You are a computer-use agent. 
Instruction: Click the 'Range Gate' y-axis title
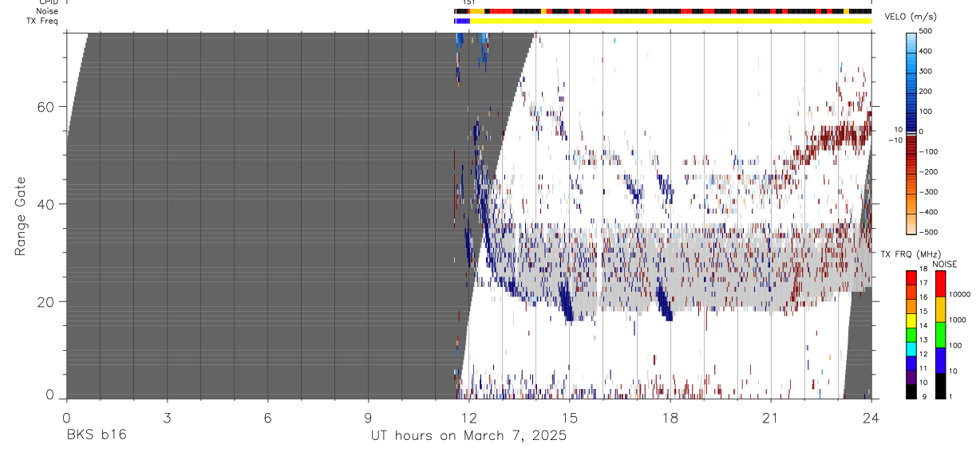(21, 216)
